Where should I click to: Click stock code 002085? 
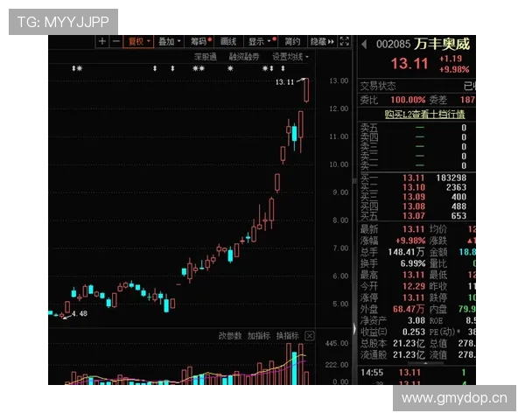(393, 45)
